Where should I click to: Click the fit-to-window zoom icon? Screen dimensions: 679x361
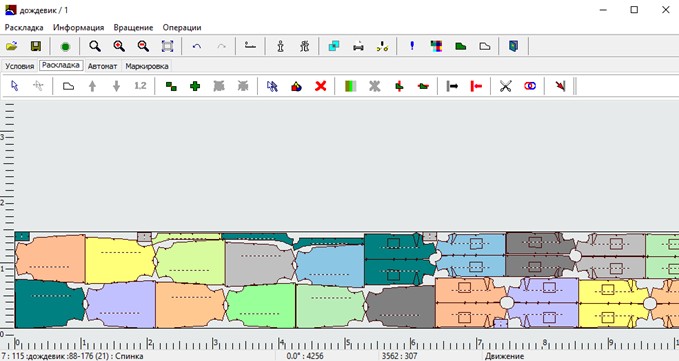167,46
